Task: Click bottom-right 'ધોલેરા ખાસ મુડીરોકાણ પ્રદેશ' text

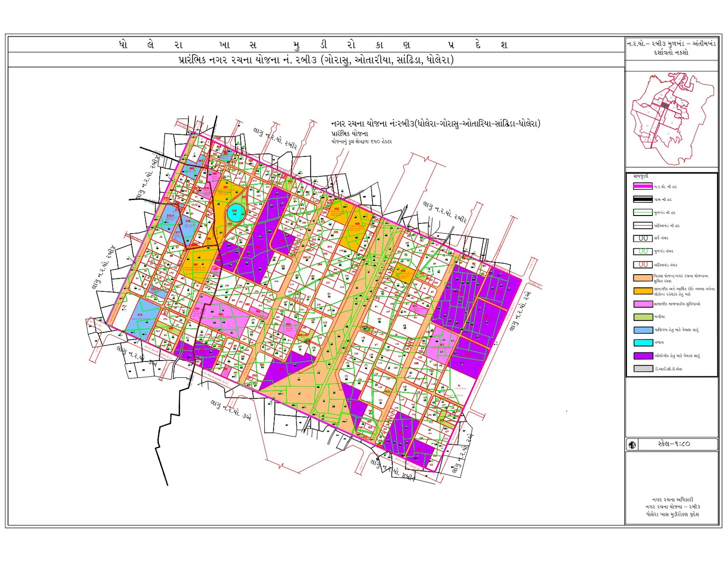Action: 672,514
